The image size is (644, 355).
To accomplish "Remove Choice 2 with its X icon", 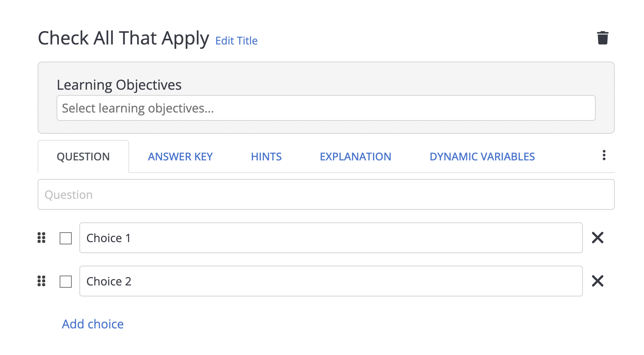I will pyautogui.click(x=597, y=281).
